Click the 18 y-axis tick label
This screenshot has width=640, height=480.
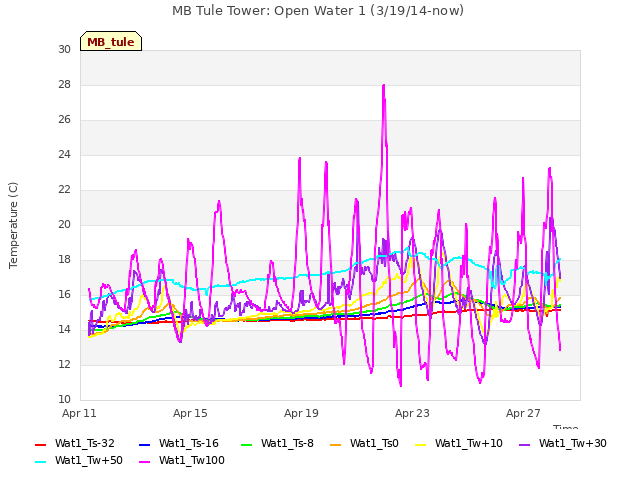(64, 260)
